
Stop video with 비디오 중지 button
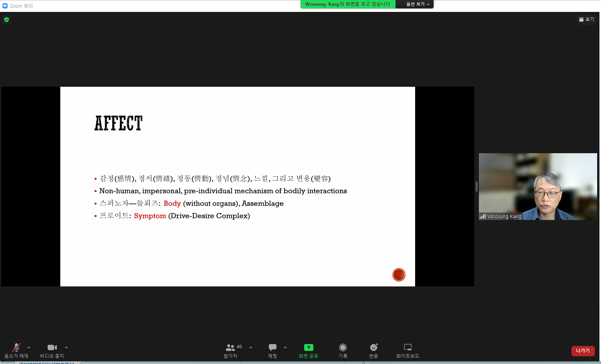52,350
